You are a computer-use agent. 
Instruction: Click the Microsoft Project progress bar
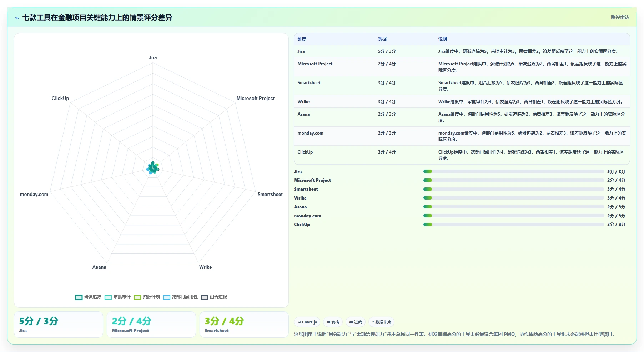pyautogui.click(x=513, y=180)
